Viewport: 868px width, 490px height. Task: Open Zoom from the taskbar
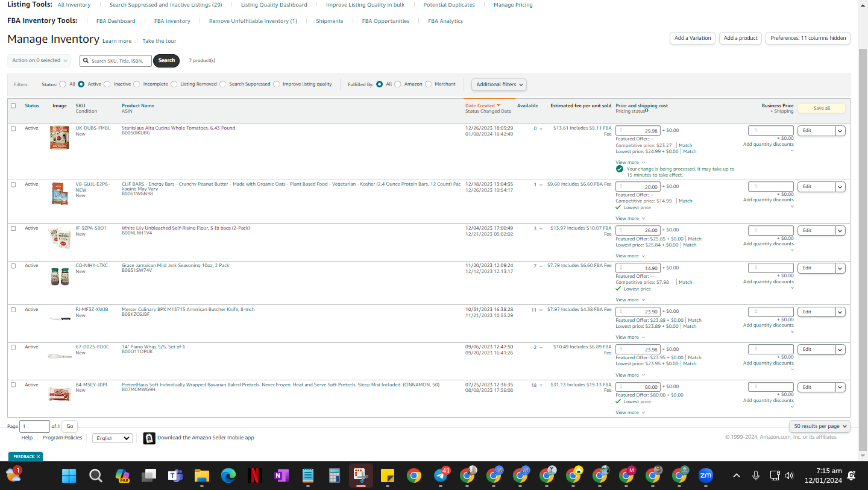(705, 476)
